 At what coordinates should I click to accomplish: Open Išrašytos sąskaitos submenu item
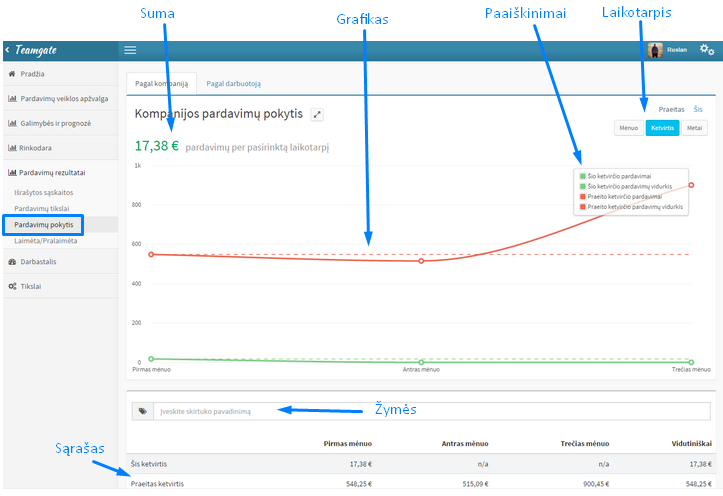[44, 193]
